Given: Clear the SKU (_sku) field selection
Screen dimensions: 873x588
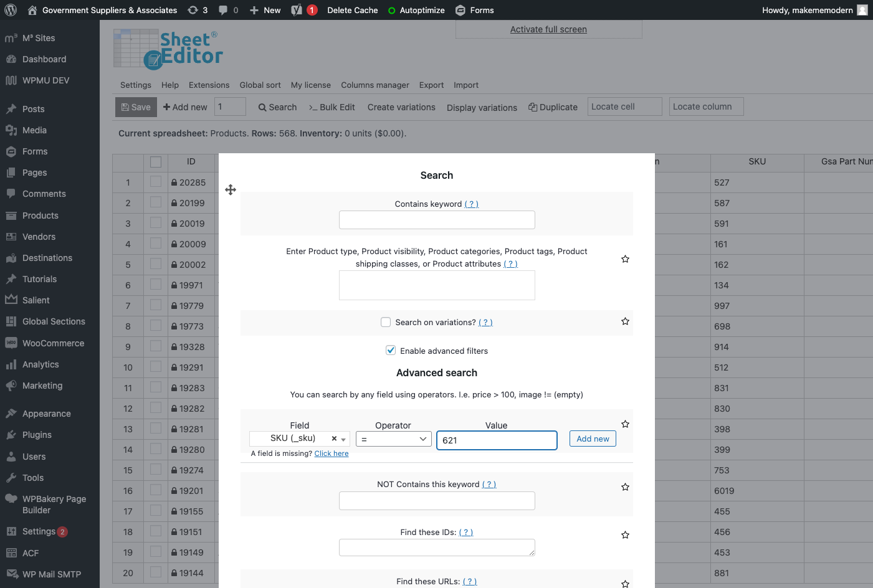Looking at the screenshot, I should point(334,439).
